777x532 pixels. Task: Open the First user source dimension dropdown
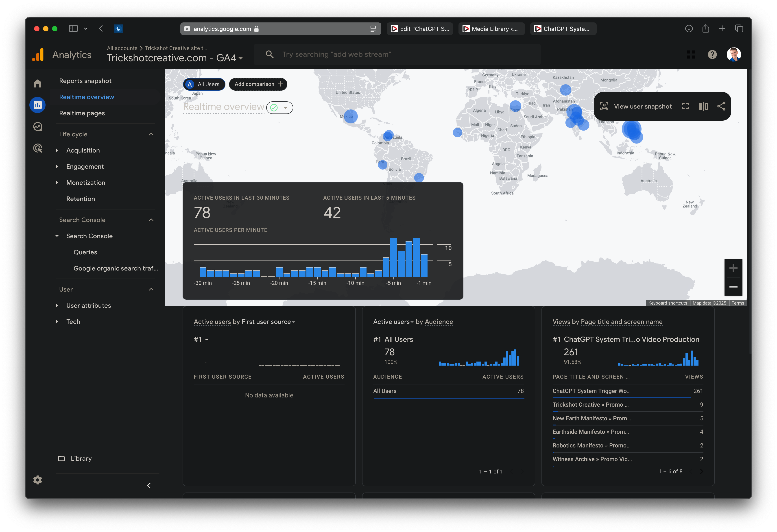tap(268, 322)
